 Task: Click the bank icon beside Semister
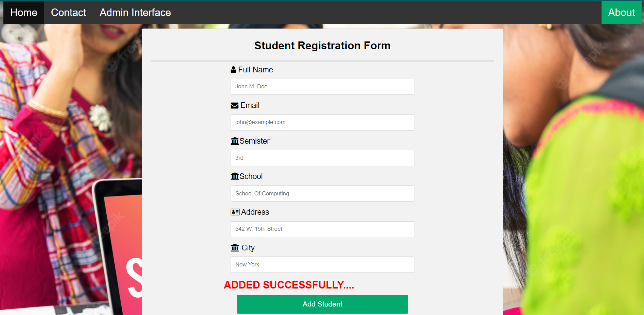click(235, 141)
